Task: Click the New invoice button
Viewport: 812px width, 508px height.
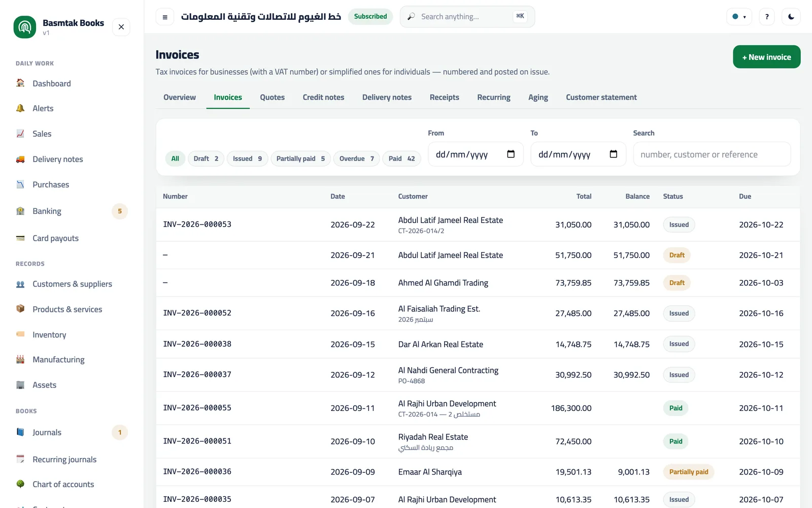Action: coord(766,57)
